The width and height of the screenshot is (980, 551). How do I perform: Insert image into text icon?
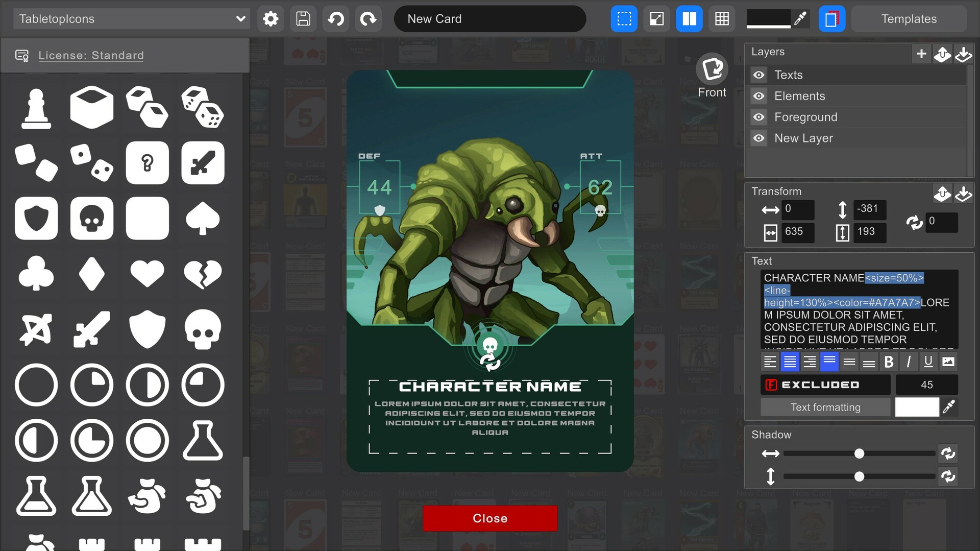click(948, 362)
